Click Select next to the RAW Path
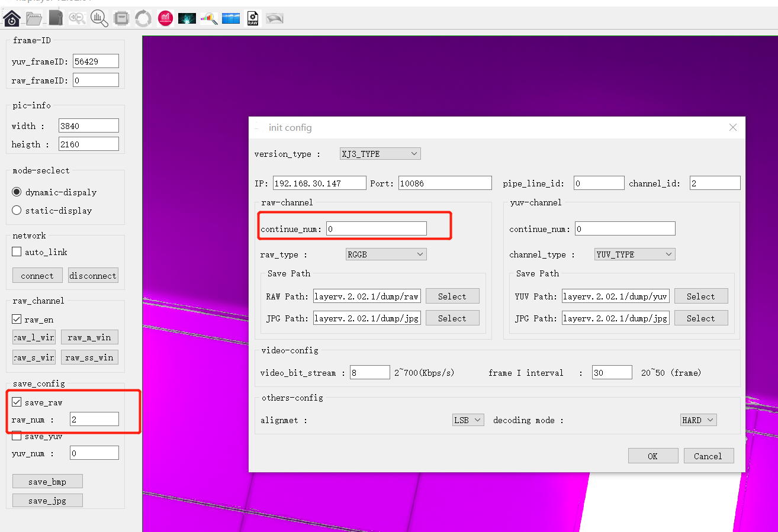Image resolution: width=778 pixels, height=532 pixels. (x=452, y=296)
